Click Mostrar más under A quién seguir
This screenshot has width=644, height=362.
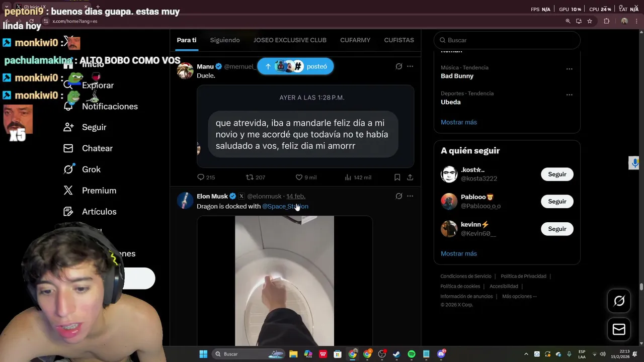[x=459, y=253]
